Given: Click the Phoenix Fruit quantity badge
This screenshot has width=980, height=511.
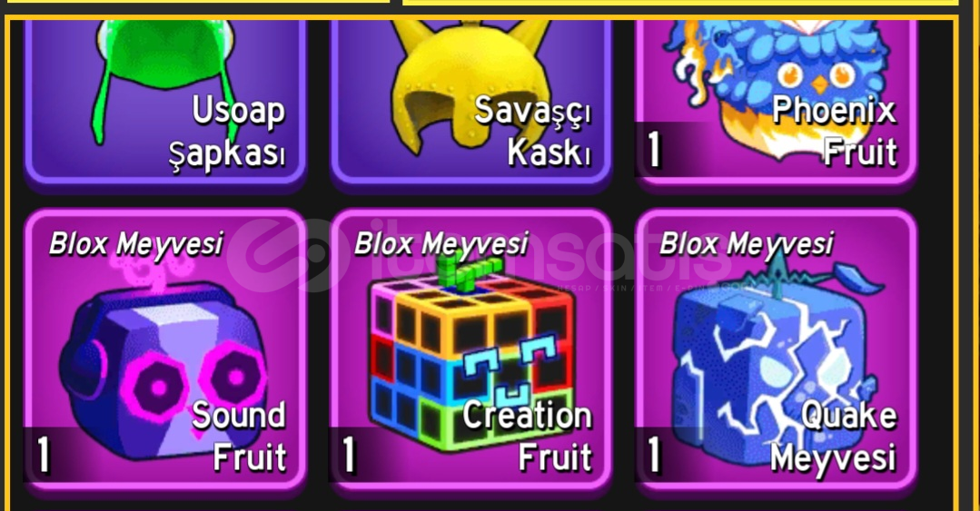Looking at the screenshot, I should click(x=653, y=150).
